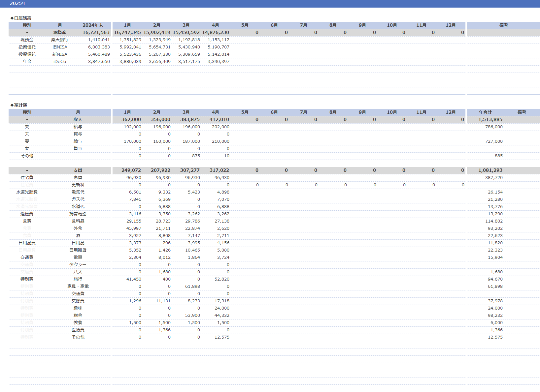Click January expense total 249,072
Viewport: 540px width, 392px height.
(x=131, y=170)
